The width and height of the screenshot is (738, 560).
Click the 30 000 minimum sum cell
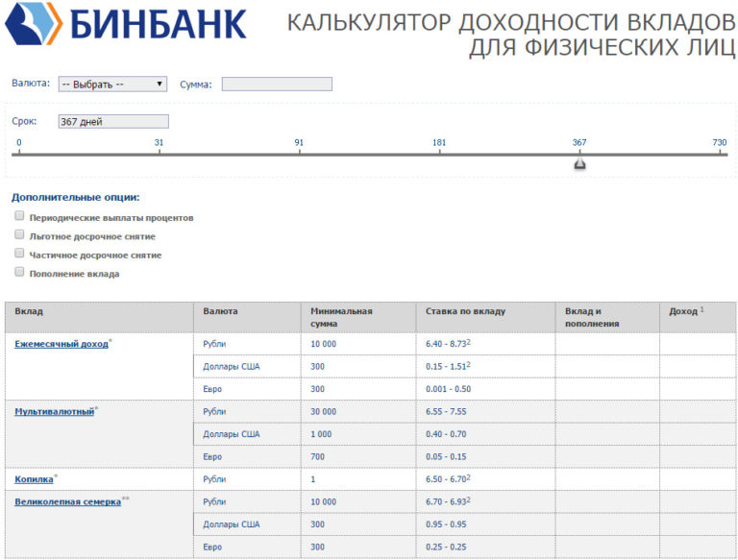[x=358, y=412]
